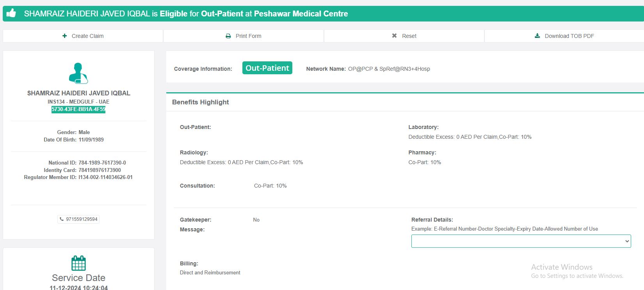Click the Identity Card number 784198976173900
Image resolution: width=644 pixels, height=290 pixels.
(x=100, y=170)
